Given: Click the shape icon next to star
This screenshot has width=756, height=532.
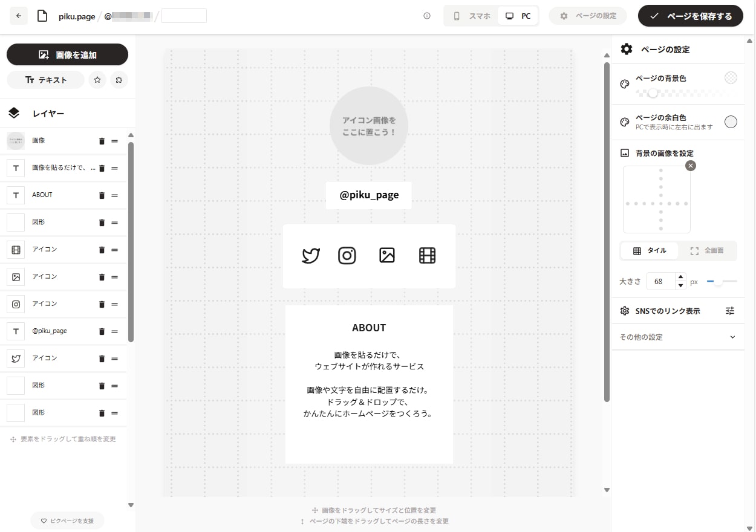Looking at the screenshot, I should tap(119, 80).
